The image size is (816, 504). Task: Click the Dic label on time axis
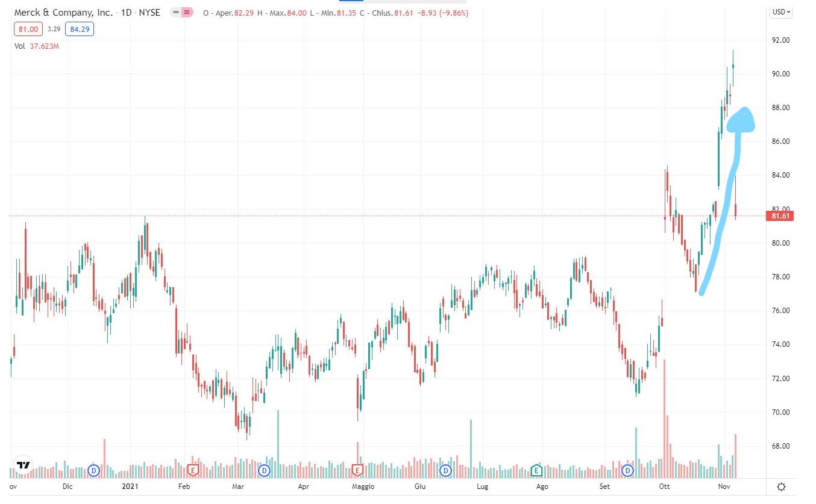[x=67, y=487]
